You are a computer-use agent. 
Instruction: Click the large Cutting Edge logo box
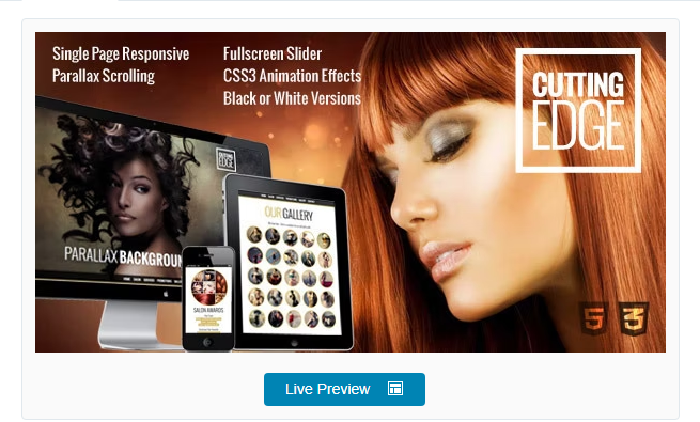579,110
